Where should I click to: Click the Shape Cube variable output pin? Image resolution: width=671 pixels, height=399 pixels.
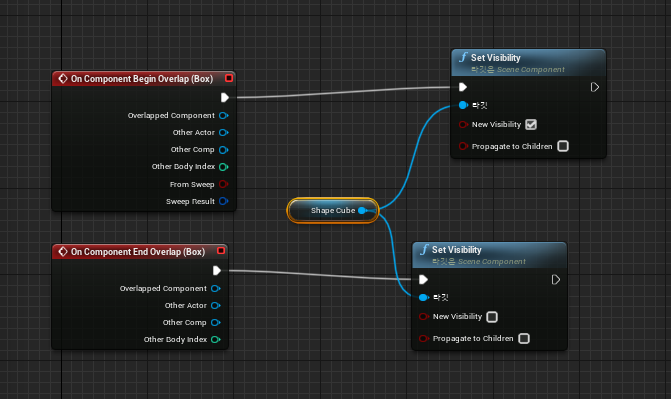362,210
